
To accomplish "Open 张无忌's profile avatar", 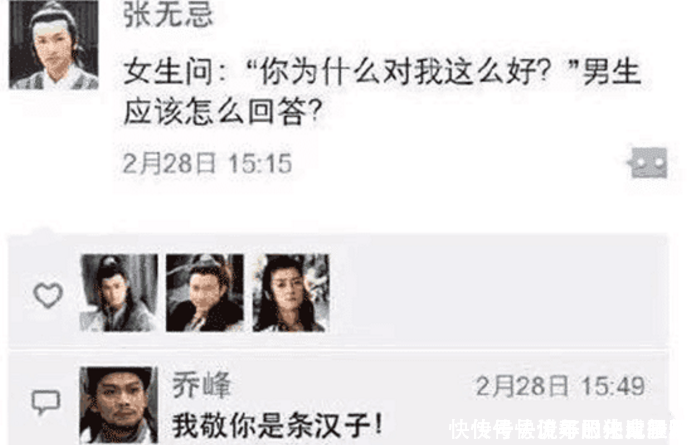I will coord(54,44).
